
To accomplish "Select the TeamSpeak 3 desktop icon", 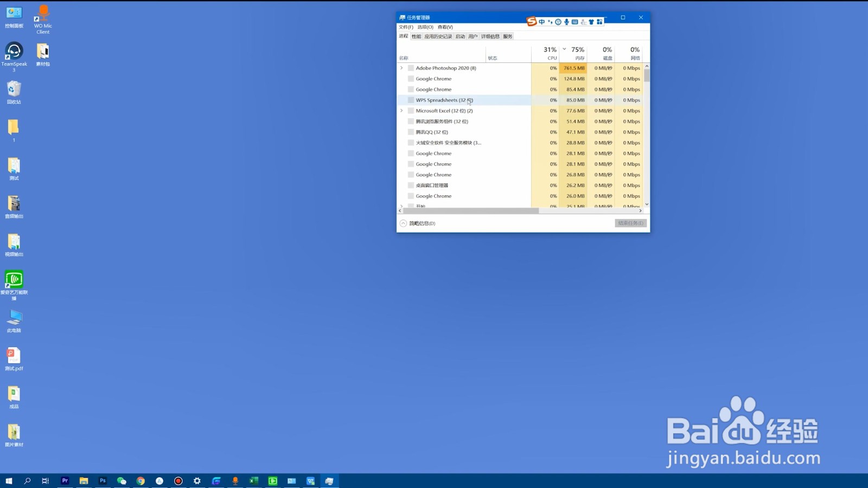I will [14, 57].
